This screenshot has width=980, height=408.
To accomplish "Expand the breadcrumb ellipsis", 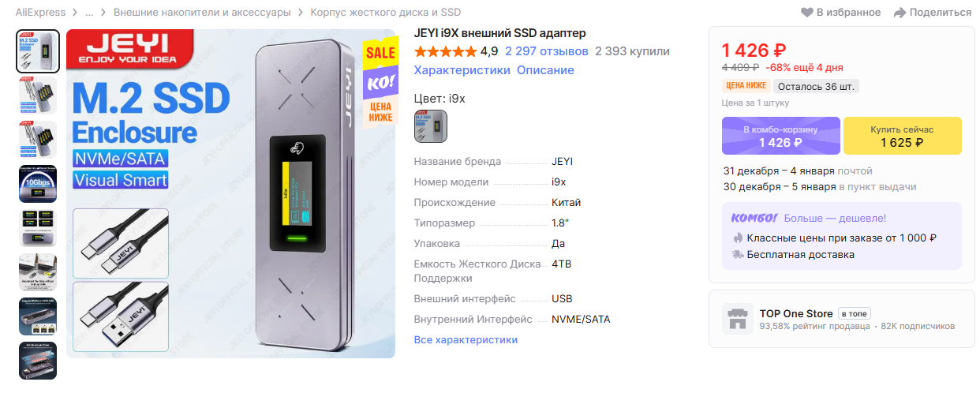I will point(90,13).
